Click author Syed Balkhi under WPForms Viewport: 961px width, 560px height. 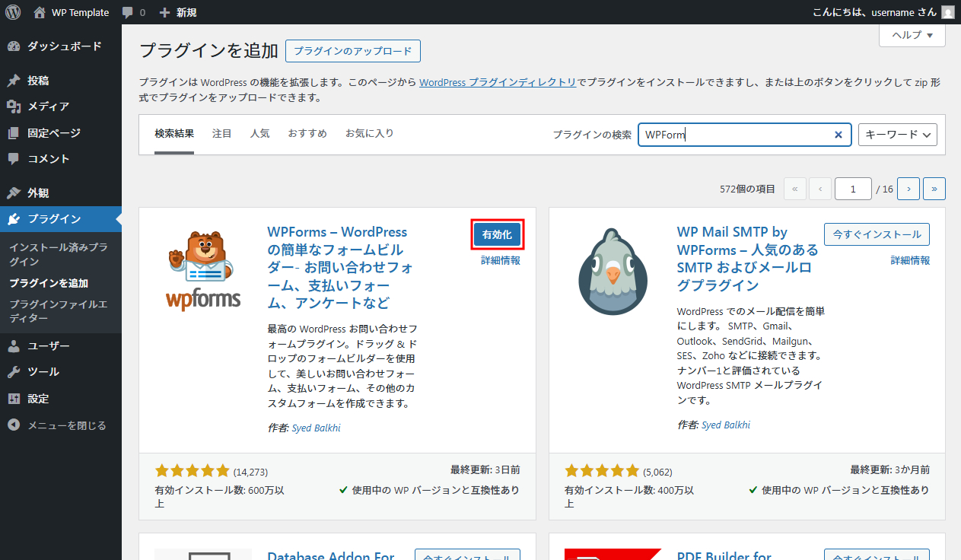pos(317,428)
